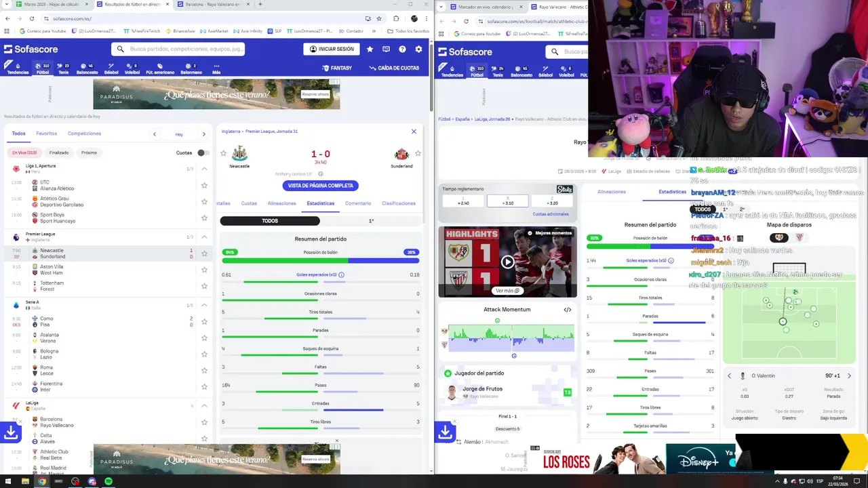Focus the Busca partidos search field
The height and width of the screenshot is (488, 868).
178,49
